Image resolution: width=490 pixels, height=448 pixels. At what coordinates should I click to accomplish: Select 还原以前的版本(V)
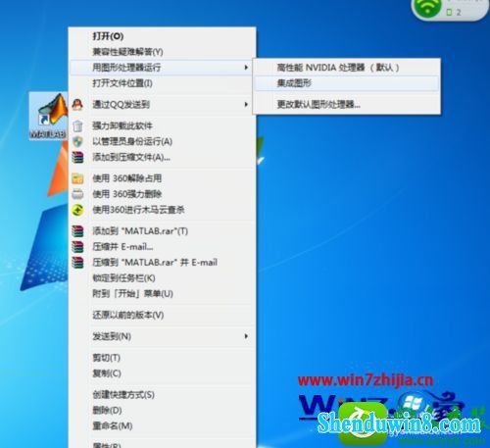click(162, 315)
